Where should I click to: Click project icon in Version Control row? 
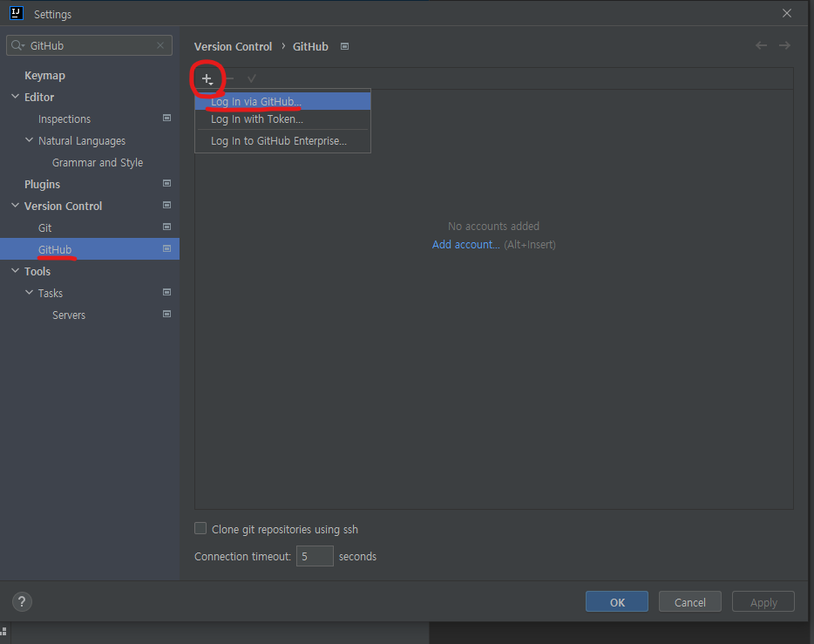pyautogui.click(x=166, y=205)
